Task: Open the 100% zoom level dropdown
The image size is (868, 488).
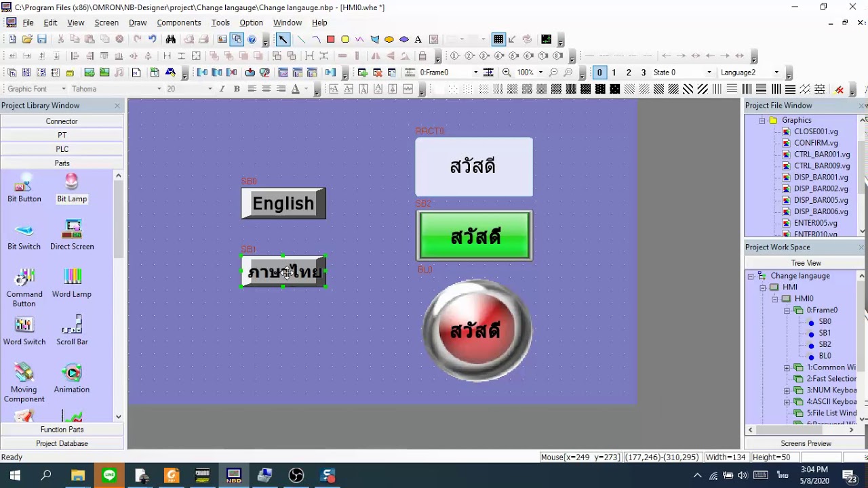Action: click(540, 73)
